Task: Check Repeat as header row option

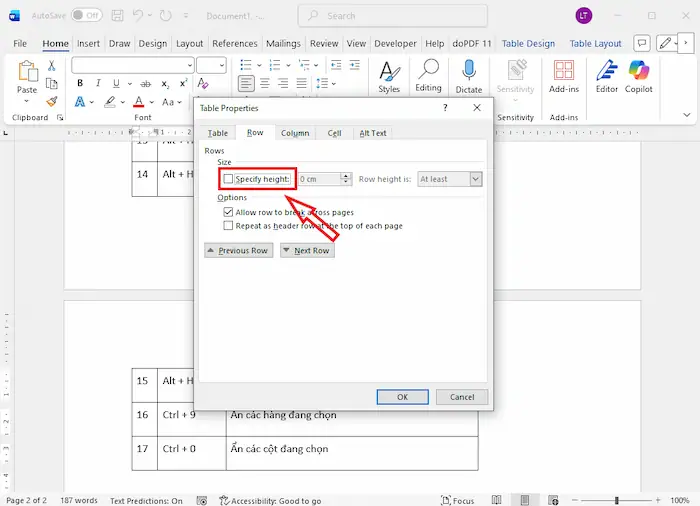Action: [229, 226]
